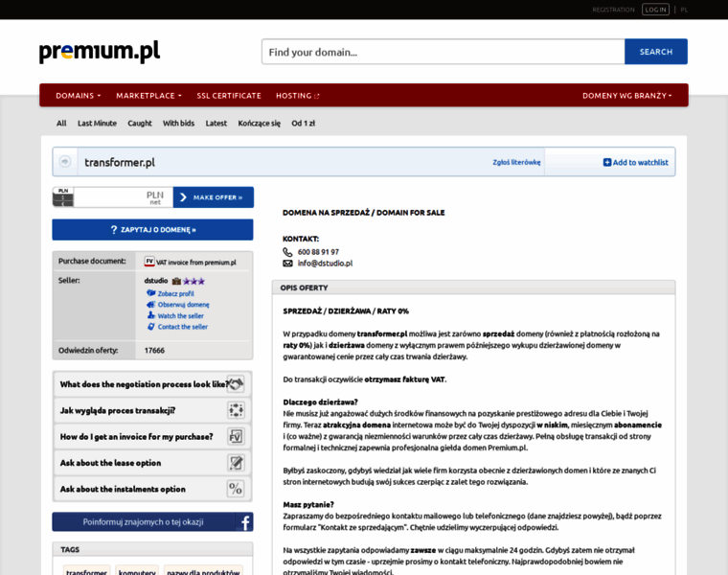Select the With bids filter
Screen dimensions: 728x575
click(x=178, y=123)
